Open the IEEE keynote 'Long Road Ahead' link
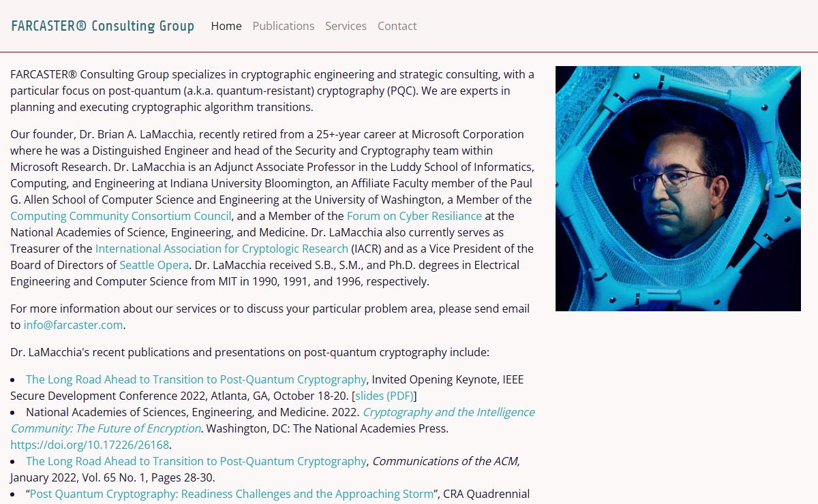The height and width of the screenshot is (504, 818). pyautogui.click(x=196, y=379)
